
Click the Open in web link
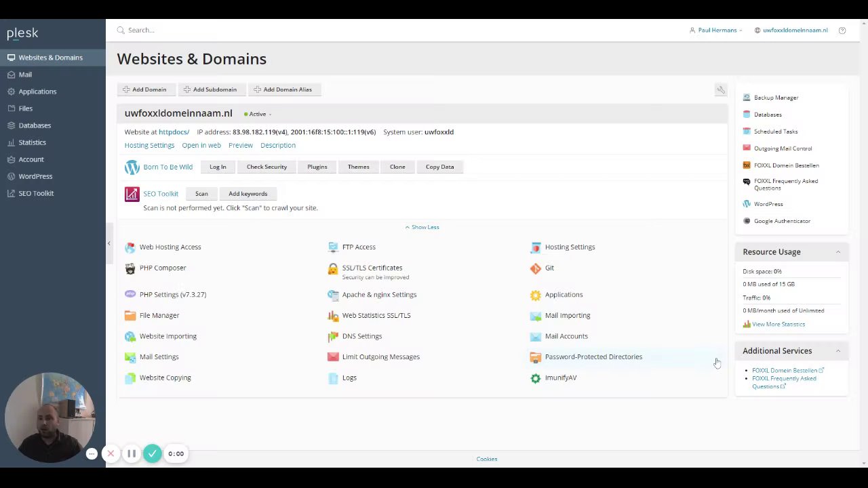[201, 146]
